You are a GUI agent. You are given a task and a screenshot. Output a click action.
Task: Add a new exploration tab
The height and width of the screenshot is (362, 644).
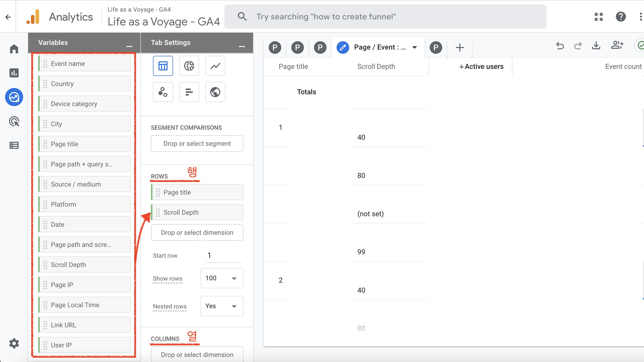point(460,47)
